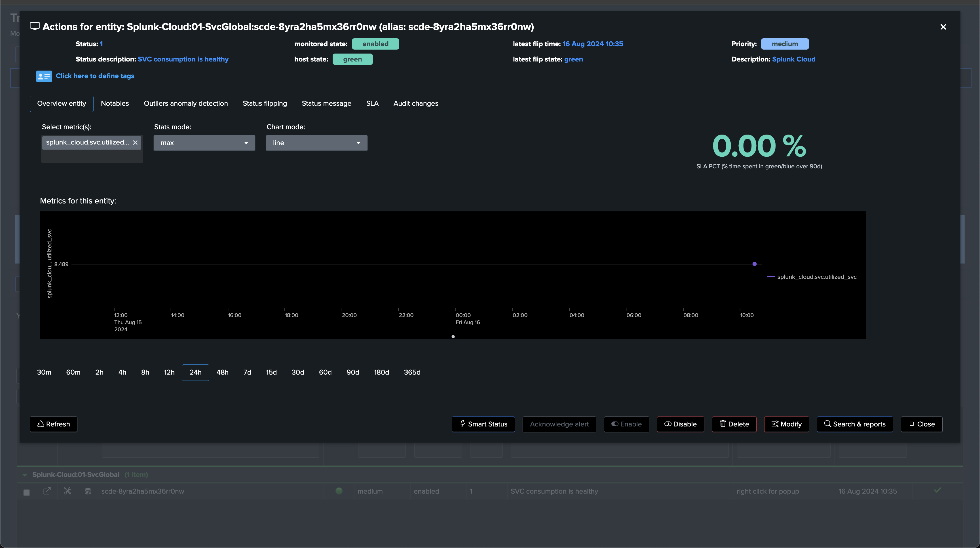
Task: Click 'right click for popup' cell
Action: (768, 491)
